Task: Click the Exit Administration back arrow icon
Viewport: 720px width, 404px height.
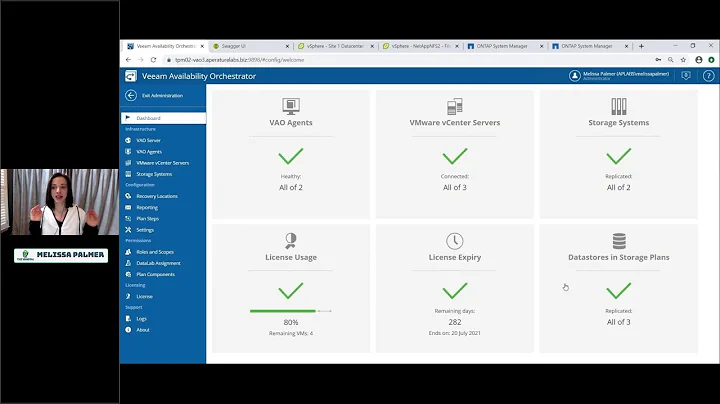Action: pos(131,95)
